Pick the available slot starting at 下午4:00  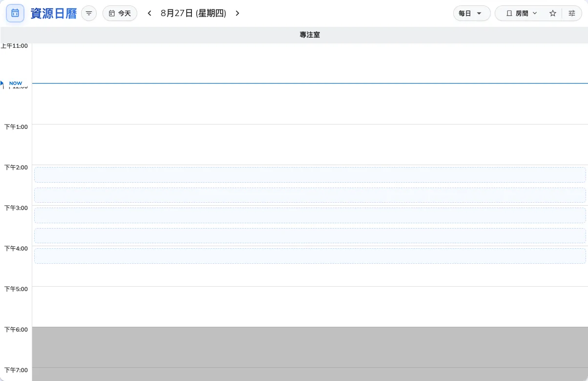pyautogui.click(x=310, y=256)
